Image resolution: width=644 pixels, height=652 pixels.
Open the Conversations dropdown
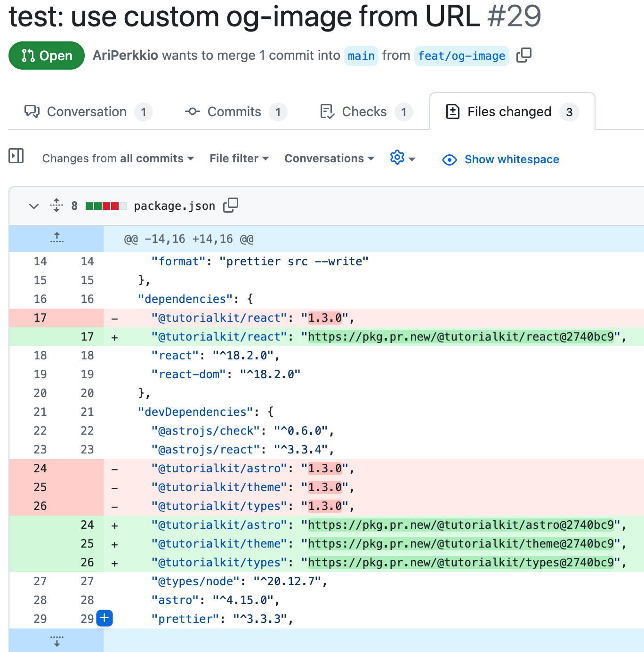[329, 159]
